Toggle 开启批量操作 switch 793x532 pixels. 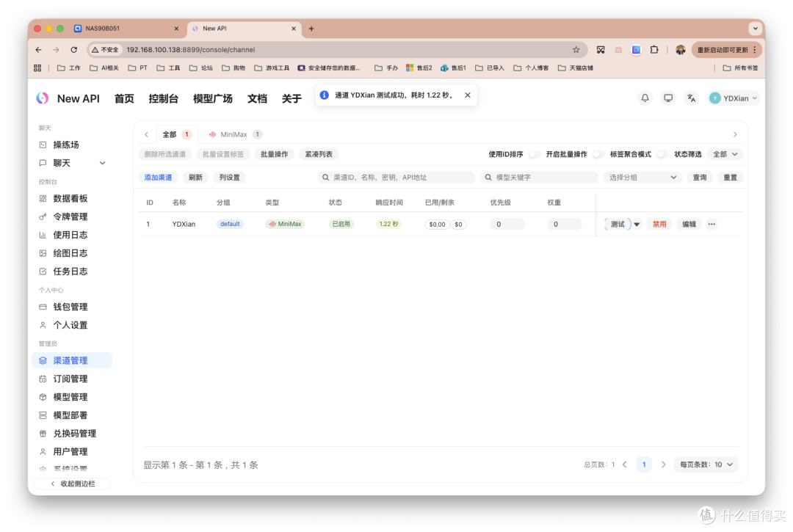(598, 154)
